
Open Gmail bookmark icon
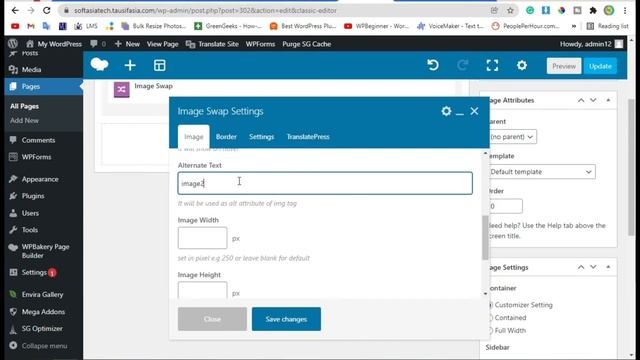pyautogui.click(x=31, y=26)
